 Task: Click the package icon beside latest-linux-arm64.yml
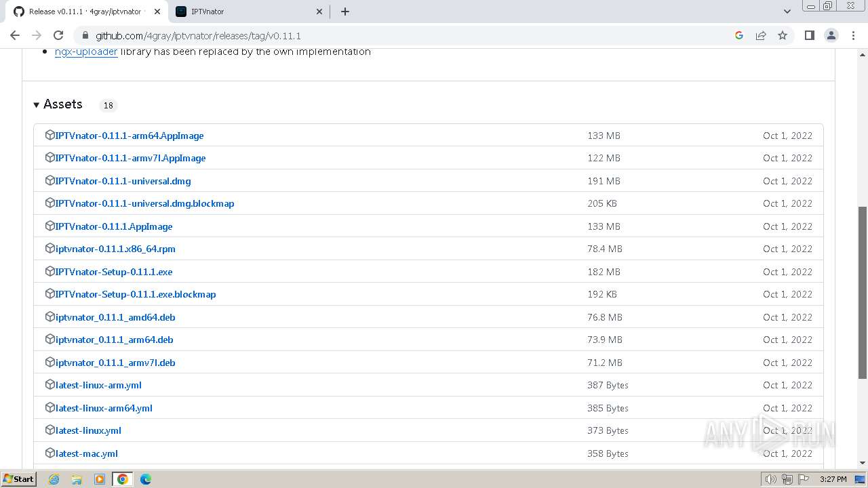[50, 407]
